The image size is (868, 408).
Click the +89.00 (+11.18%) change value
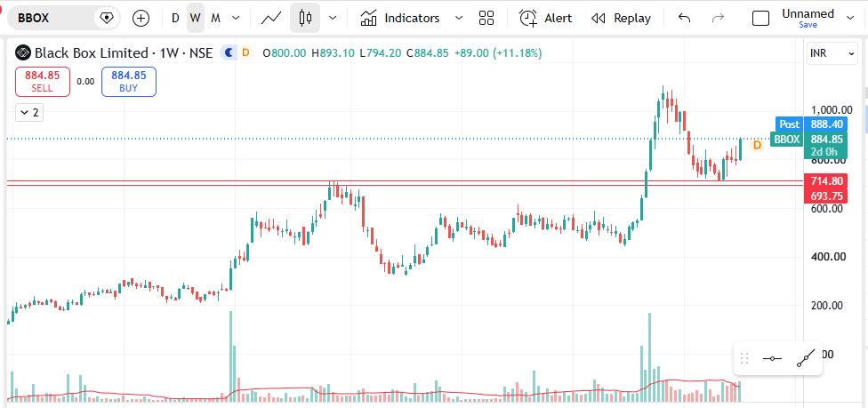pos(498,53)
